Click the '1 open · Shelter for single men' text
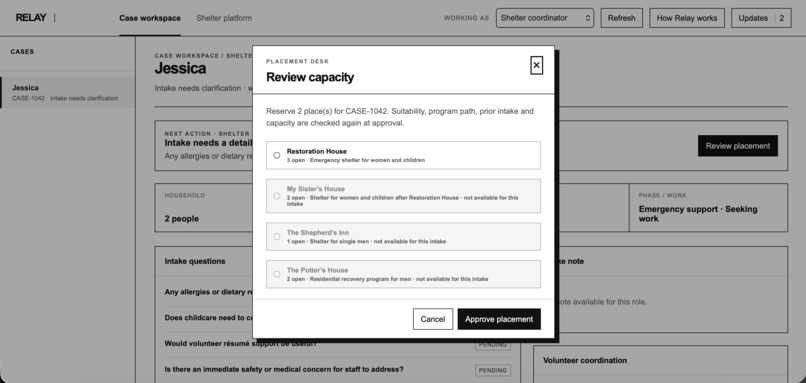 [x=366, y=242]
